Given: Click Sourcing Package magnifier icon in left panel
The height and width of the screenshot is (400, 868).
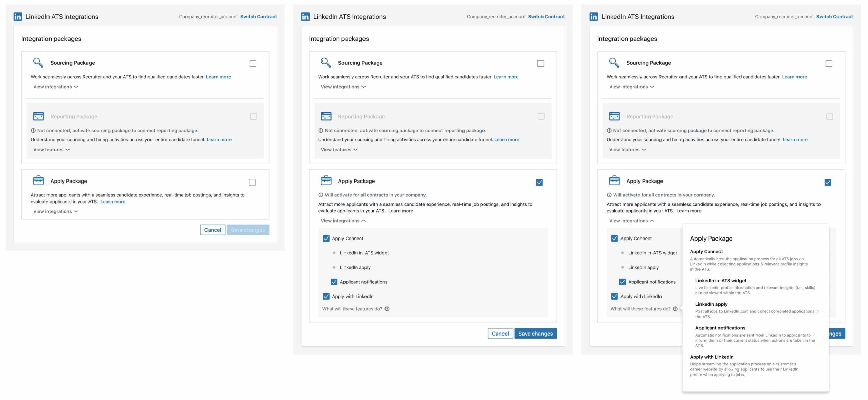Looking at the screenshot, I should pos(38,63).
